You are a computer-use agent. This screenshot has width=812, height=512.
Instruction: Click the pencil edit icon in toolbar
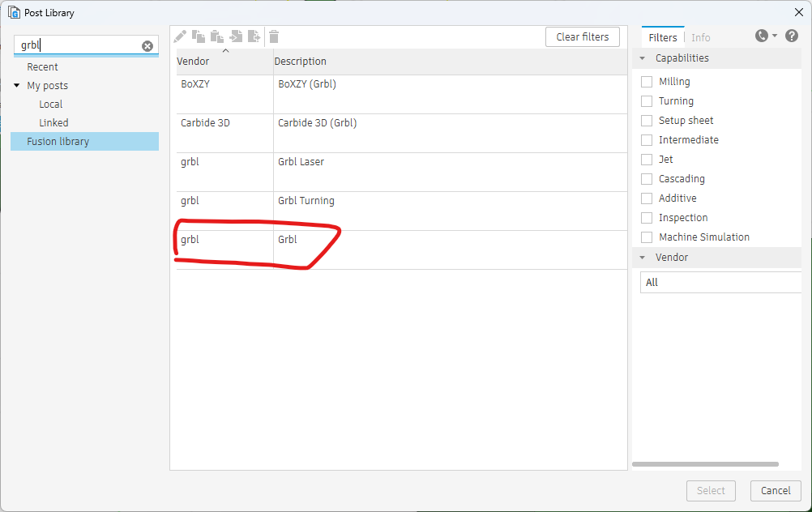(x=180, y=36)
